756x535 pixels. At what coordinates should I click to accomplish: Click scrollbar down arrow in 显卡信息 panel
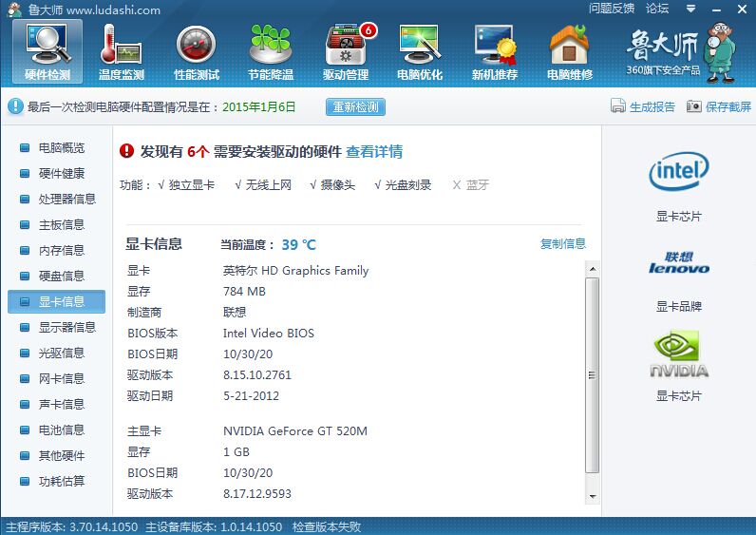coord(593,496)
